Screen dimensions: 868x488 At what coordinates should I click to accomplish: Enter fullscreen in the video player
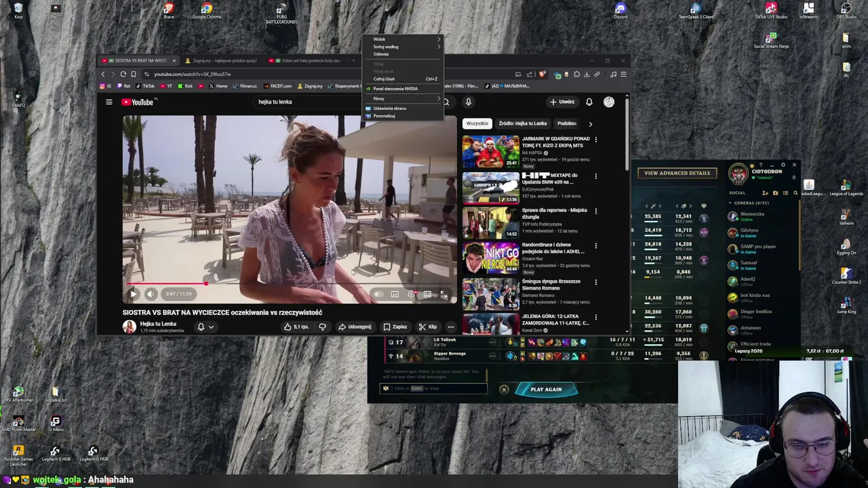tap(443, 294)
